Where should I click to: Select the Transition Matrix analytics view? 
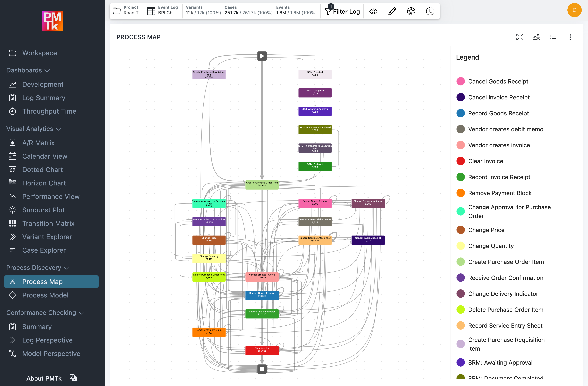coord(48,223)
